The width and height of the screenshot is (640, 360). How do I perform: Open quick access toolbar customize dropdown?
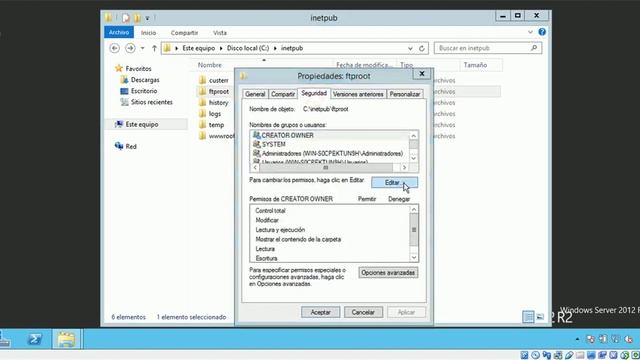(147, 18)
